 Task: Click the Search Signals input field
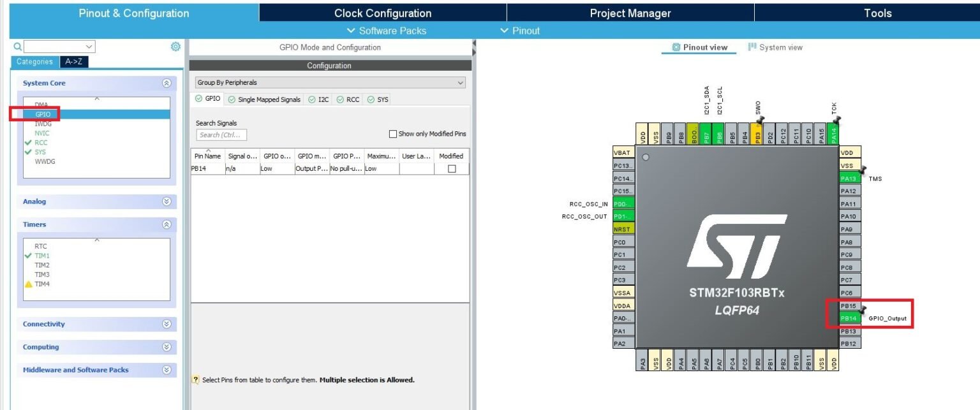[x=221, y=135]
